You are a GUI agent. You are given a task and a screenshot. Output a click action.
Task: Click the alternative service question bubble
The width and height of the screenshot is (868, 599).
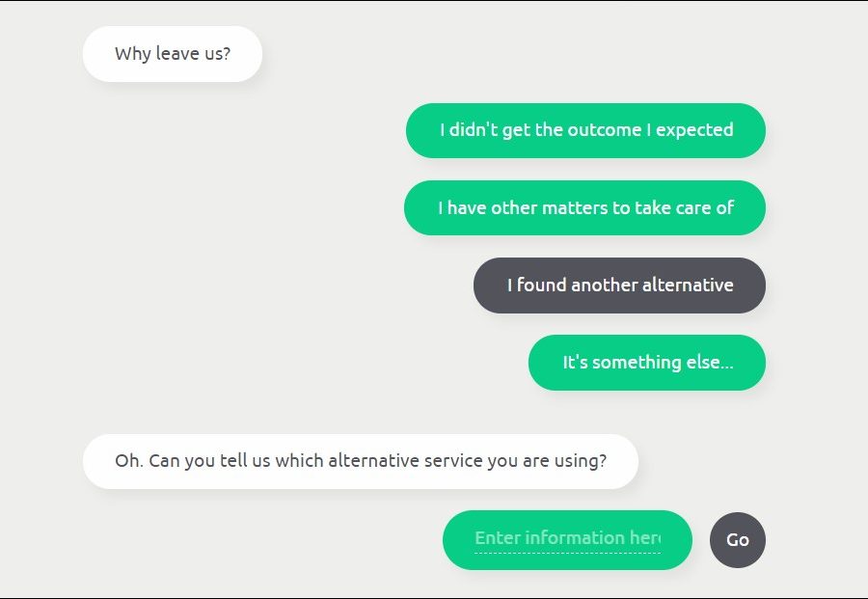[360, 461]
